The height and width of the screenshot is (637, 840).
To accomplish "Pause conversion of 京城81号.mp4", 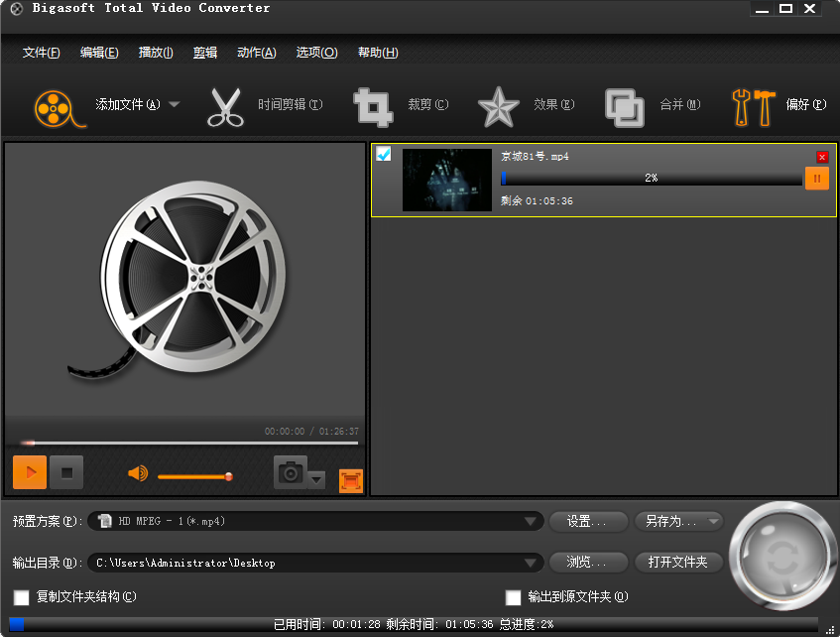I will (816, 179).
